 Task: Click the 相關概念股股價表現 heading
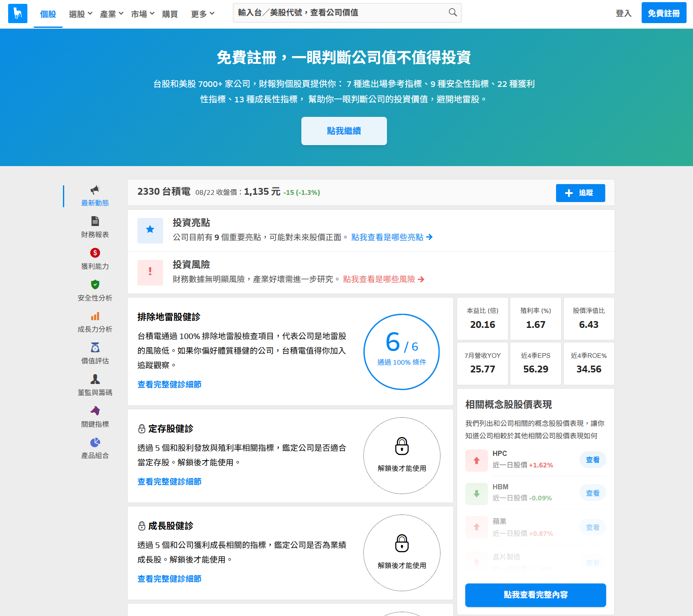coord(509,405)
